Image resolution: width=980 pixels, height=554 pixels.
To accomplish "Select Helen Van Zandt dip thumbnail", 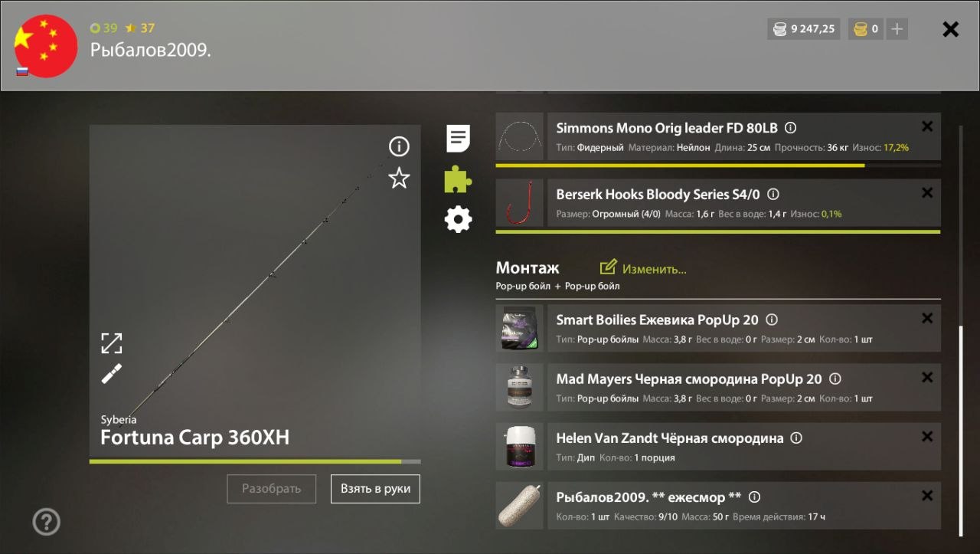I will 519,447.
